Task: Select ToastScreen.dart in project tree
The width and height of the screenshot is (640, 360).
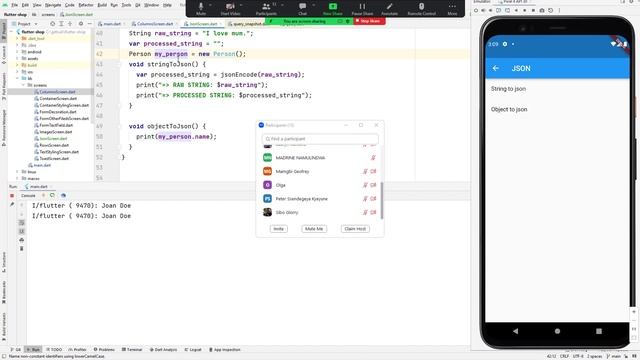Action: coord(54,158)
